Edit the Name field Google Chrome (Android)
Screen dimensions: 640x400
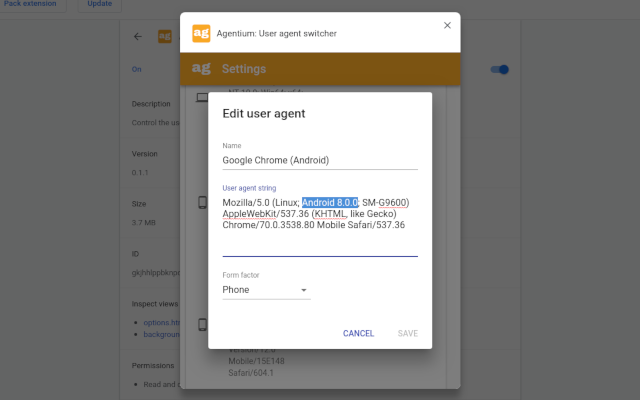tap(320, 160)
